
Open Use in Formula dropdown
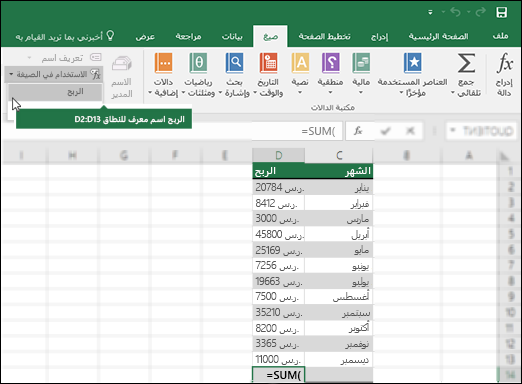[x=53, y=74]
